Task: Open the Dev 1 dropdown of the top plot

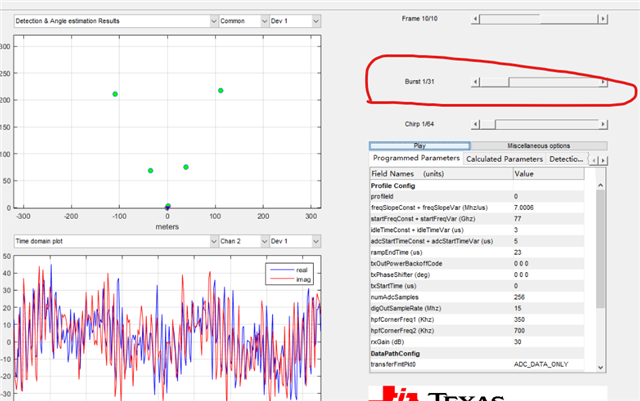Action: click(x=295, y=21)
